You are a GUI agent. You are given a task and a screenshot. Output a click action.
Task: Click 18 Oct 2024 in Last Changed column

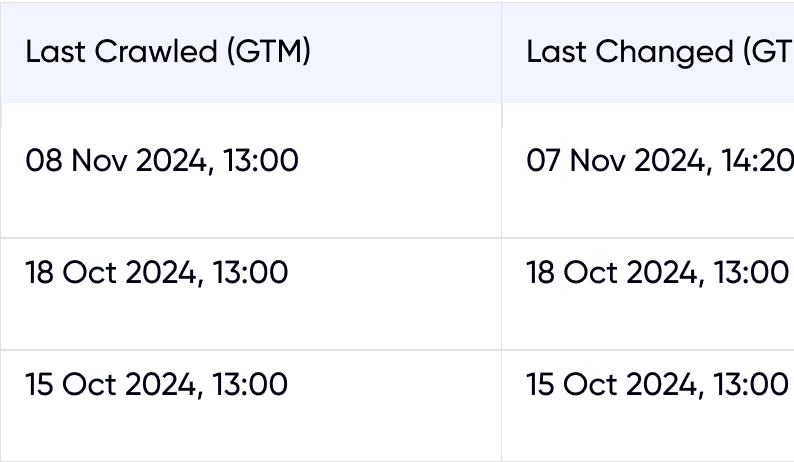[x=657, y=272]
